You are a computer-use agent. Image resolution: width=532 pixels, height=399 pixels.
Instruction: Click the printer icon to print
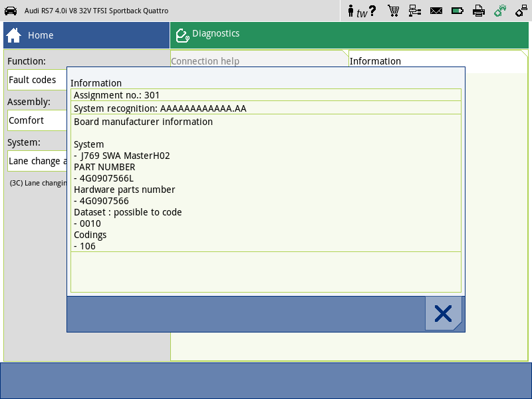point(479,11)
